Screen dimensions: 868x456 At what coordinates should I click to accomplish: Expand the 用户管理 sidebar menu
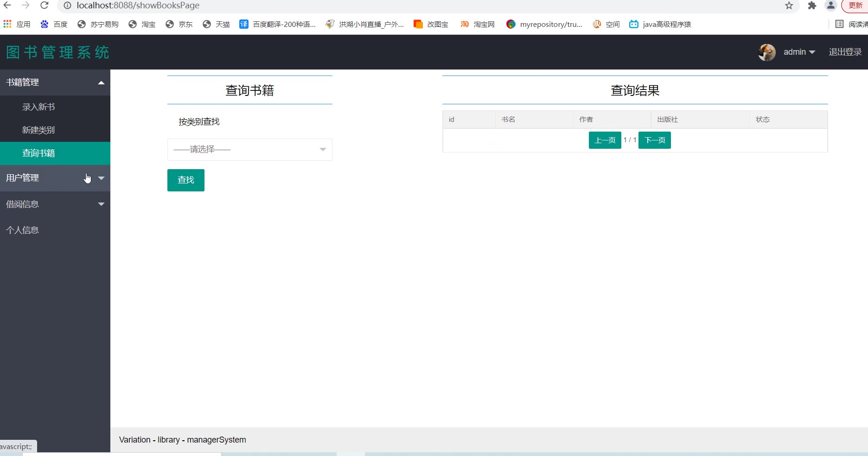click(55, 178)
